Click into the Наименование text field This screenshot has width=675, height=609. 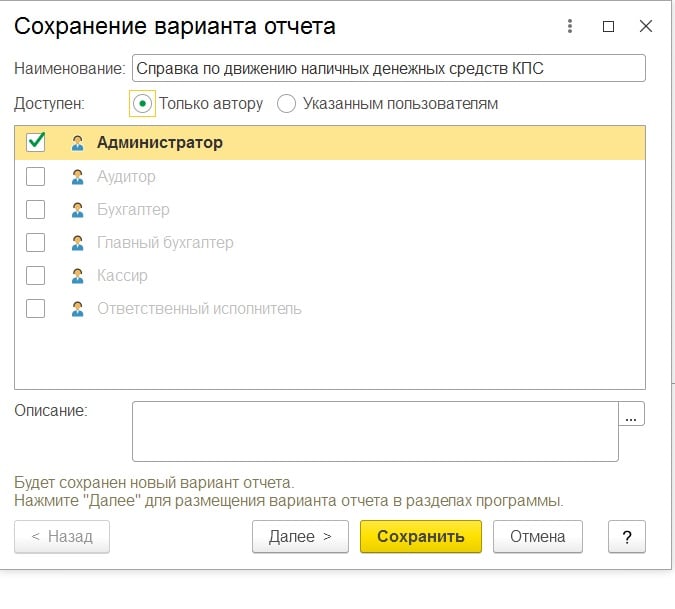[x=388, y=68]
